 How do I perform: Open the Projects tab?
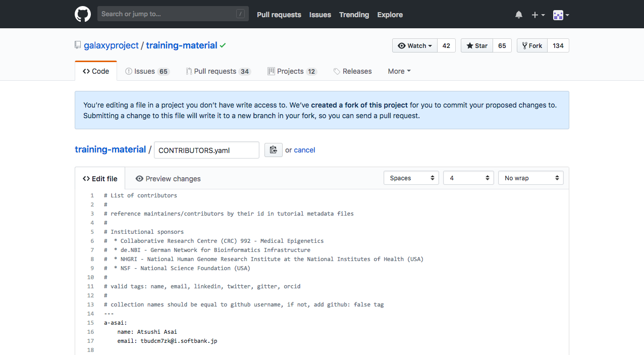[292, 71]
